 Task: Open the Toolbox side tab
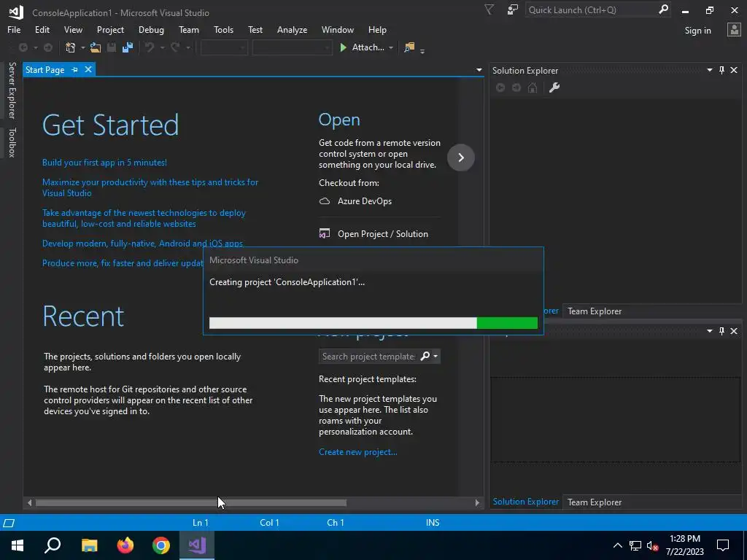point(12,142)
